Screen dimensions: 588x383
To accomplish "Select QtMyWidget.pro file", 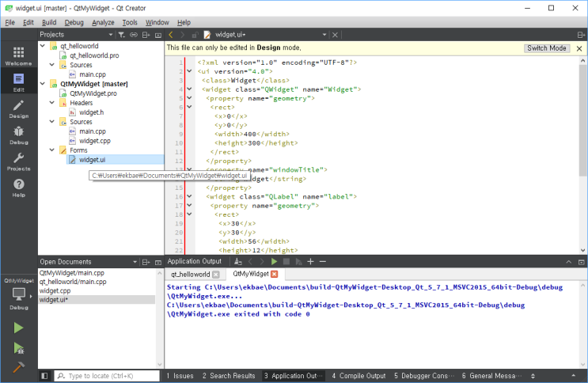I will click(93, 93).
